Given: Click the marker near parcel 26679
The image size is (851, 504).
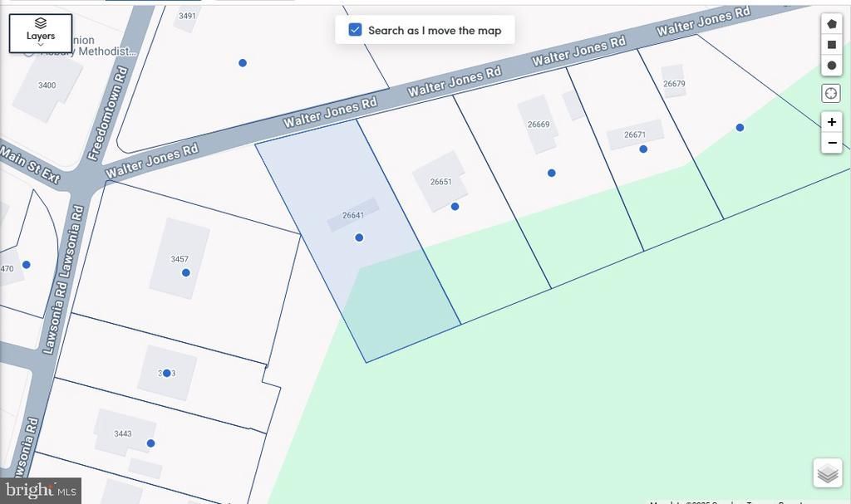Looking at the screenshot, I should 740,128.
